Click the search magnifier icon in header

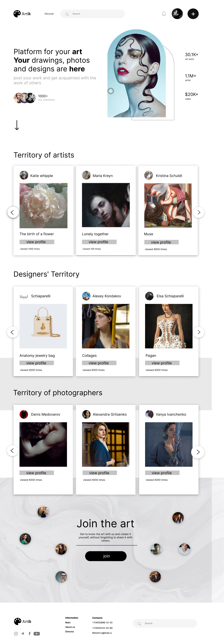click(x=67, y=14)
